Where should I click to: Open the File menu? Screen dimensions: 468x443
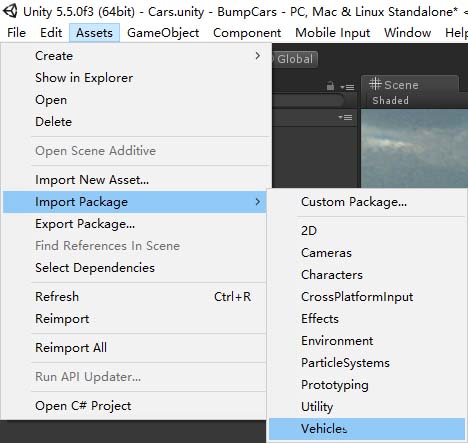16,33
